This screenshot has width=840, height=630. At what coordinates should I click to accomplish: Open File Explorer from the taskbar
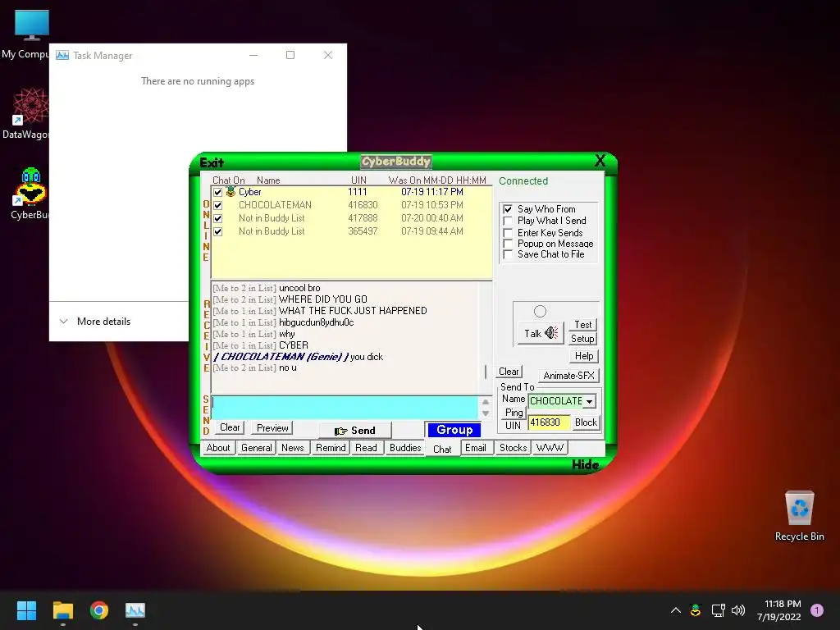(62, 610)
